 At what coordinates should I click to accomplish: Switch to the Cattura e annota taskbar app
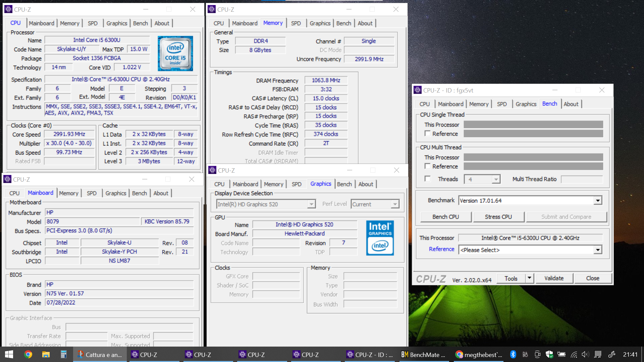(x=100, y=354)
